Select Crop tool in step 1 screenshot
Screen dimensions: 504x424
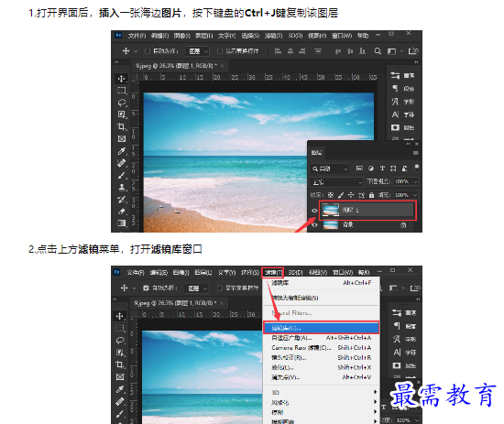(x=122, y=126)
